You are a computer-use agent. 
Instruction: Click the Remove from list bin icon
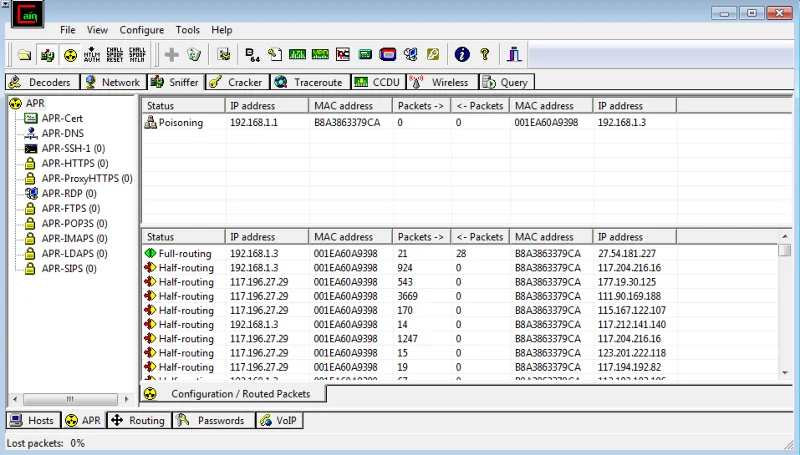point(194,54)
